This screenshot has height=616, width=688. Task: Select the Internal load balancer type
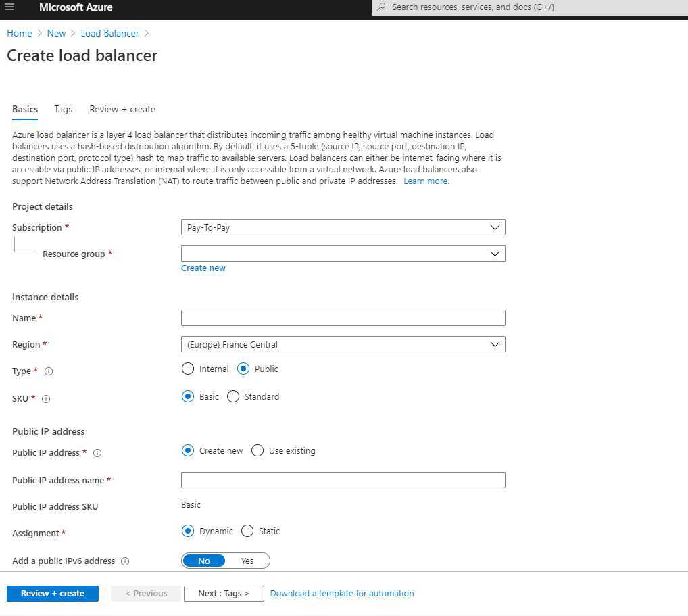tap(188, 369)
